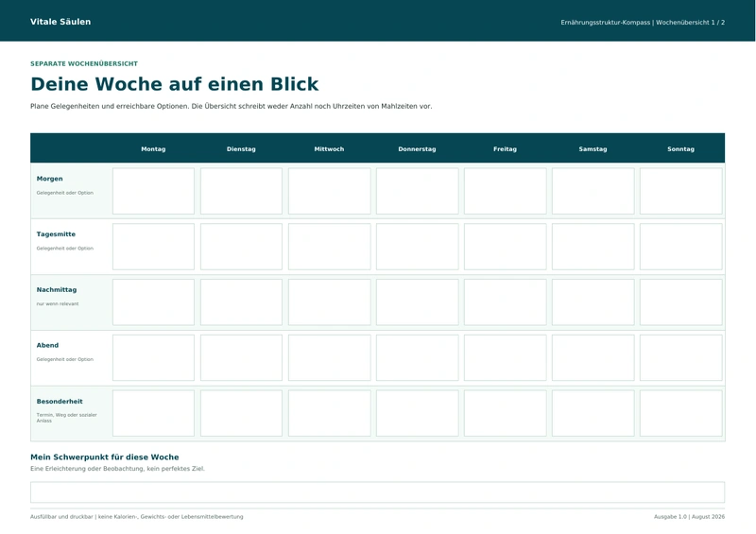The image size is (756, 534).
Task: Activate the Abend field for Samstag
Action: pyautogui.click(x=593, y=357)
